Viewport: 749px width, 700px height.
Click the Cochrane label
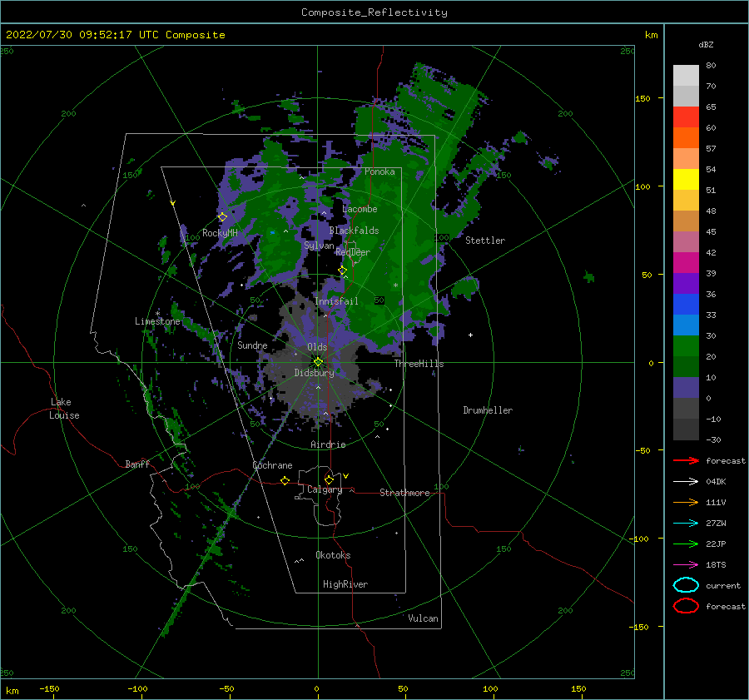click(x=272, y=465)
